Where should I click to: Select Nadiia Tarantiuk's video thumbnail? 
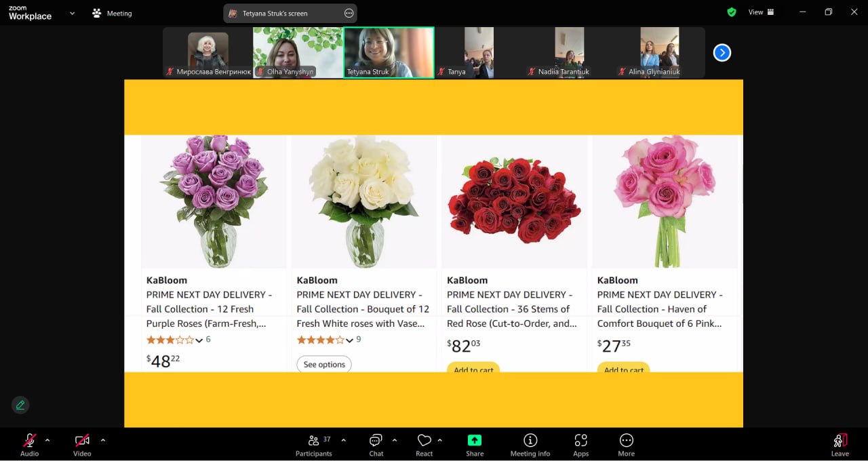pos(570,52)
